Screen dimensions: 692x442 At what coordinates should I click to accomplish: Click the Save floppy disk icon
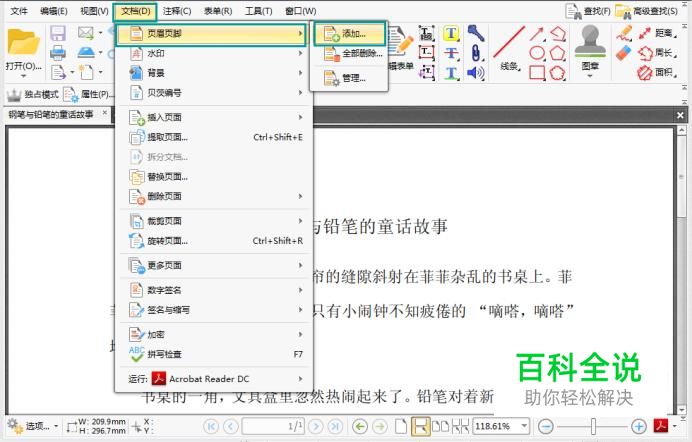pyautogui.click(x=58, y=34)
